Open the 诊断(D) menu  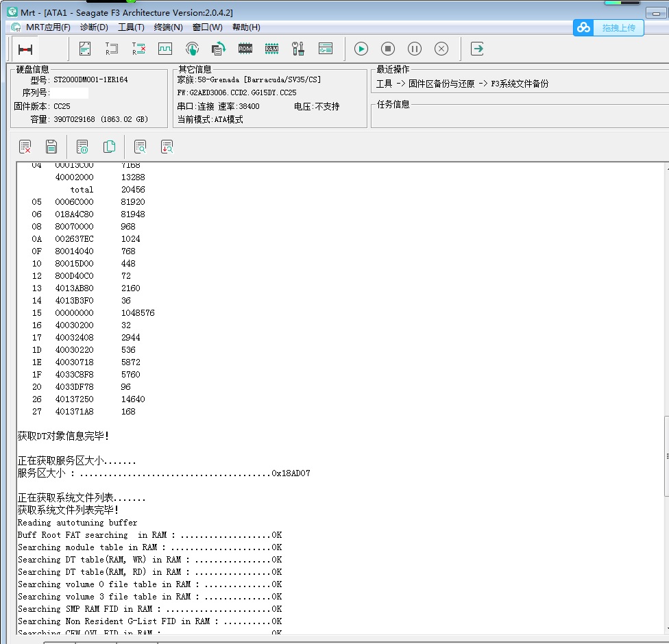click(94, 27)
